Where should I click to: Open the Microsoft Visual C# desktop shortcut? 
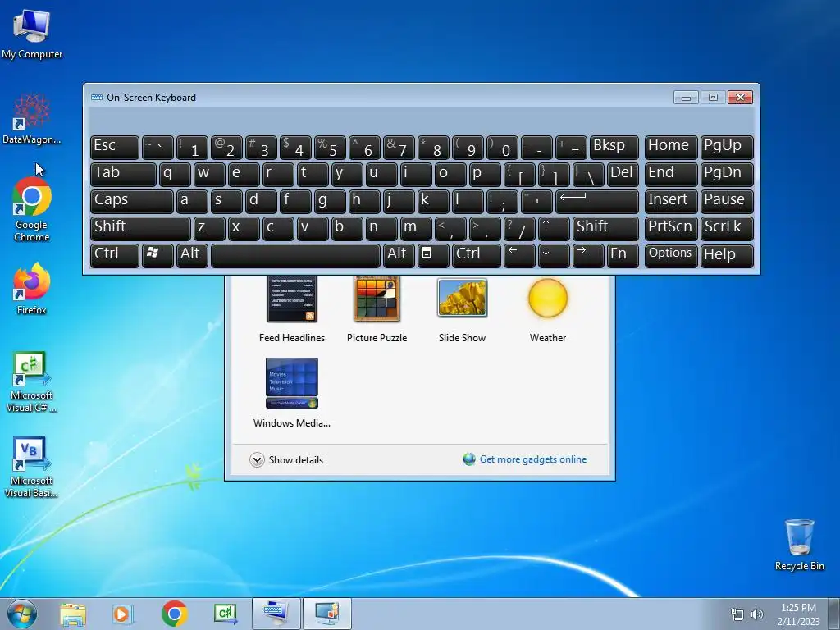(x=32, y=382)
